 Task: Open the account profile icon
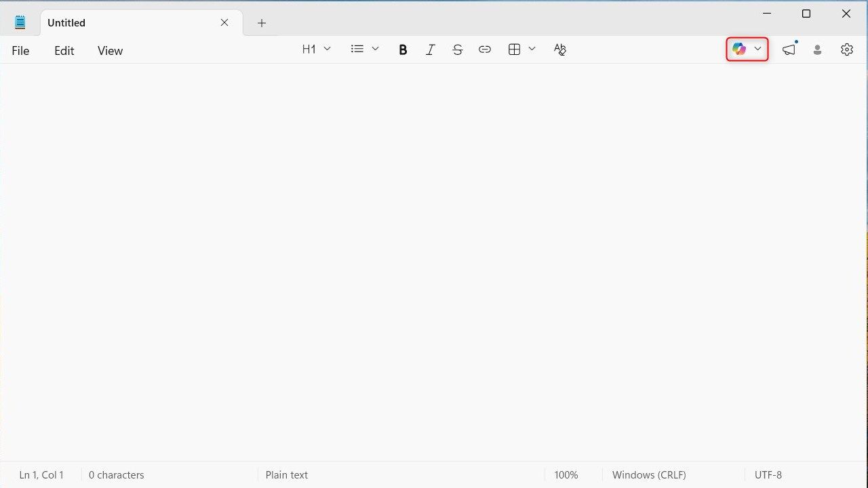[x=818, y=49]
